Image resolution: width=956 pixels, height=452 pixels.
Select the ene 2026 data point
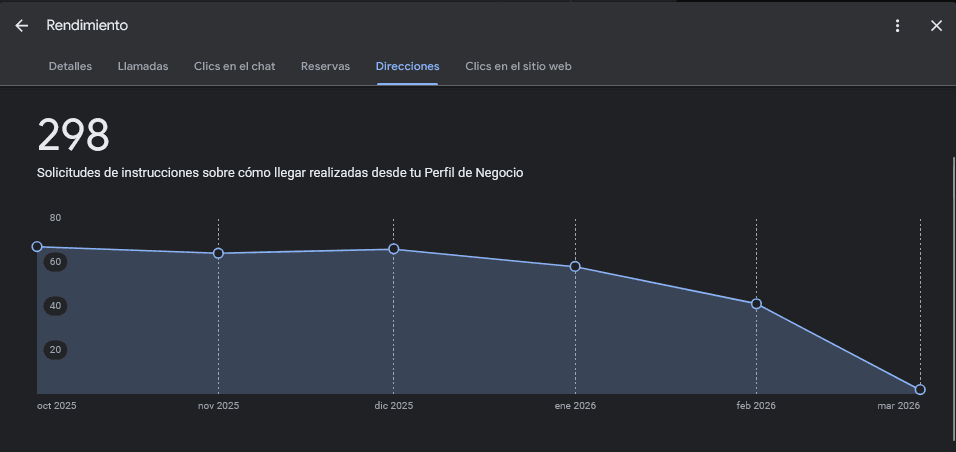(x=575, y=267)
